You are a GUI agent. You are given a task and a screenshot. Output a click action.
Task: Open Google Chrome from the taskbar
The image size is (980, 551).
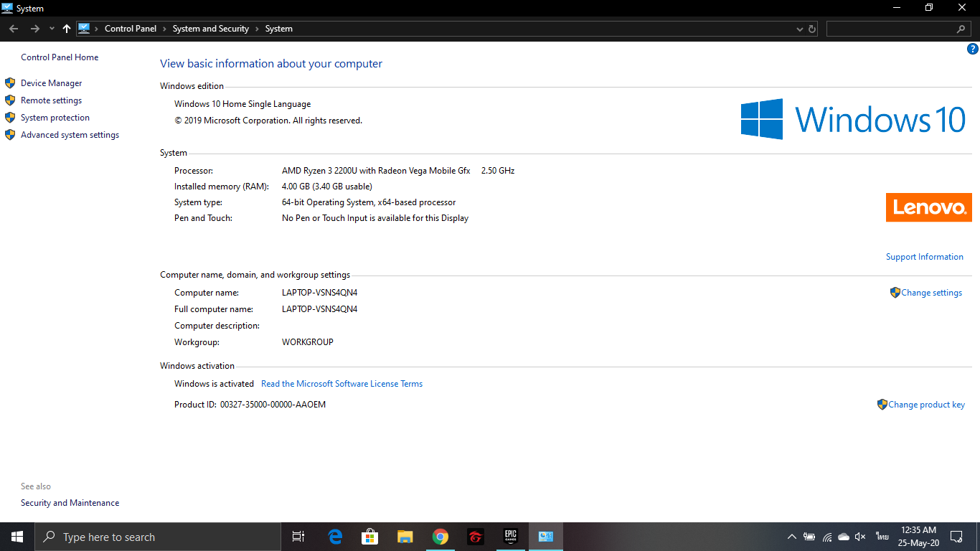click(440, 537)
